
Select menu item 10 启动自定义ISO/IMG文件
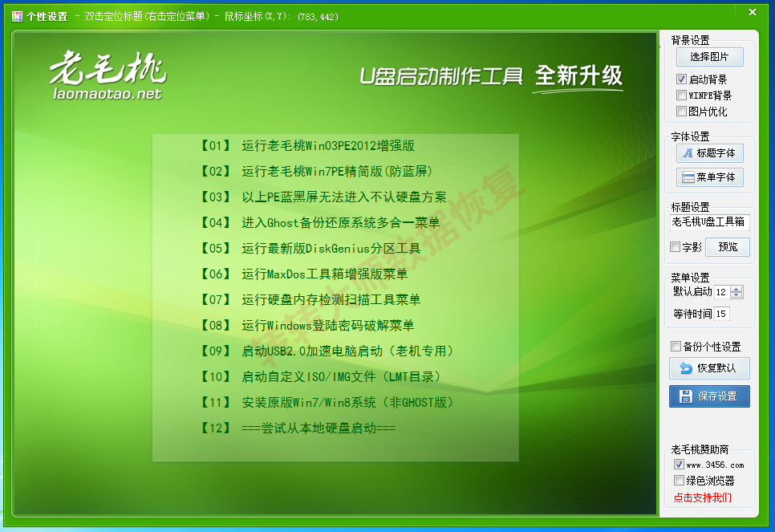point(320,377)
